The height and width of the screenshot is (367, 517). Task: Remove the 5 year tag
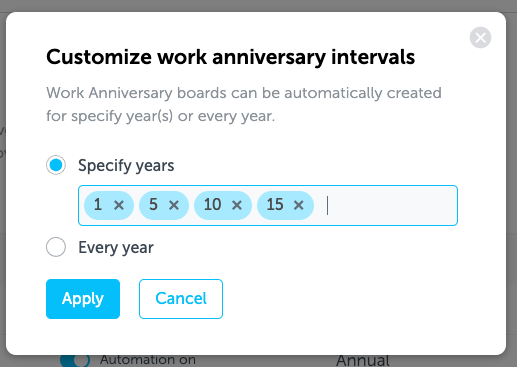174,205
